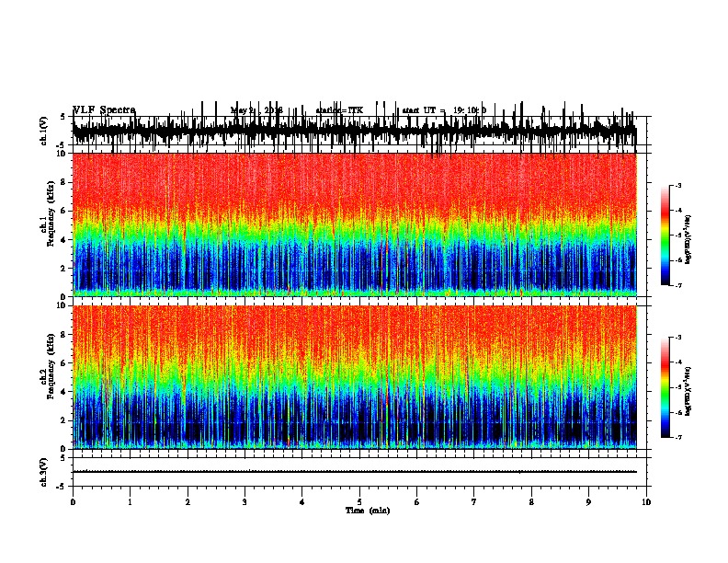
Task: Click the '8' kHz tick on ch.2 frequency axis
Action: [63, 334]
